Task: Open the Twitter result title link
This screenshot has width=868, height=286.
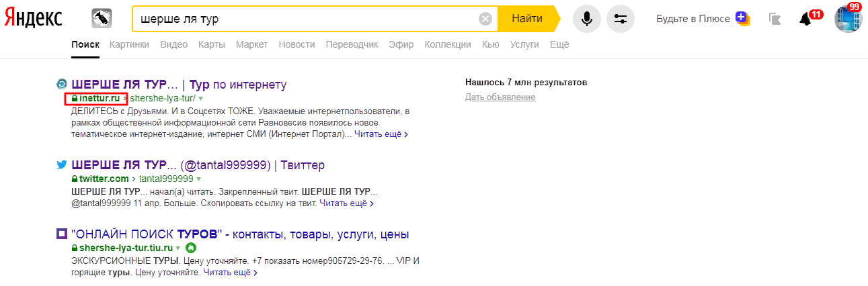Action: tap(198, 164)
